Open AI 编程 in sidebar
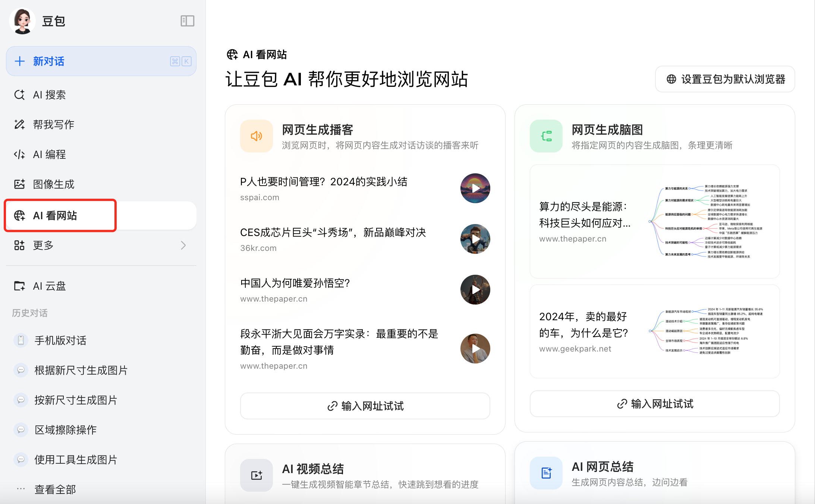 (101, 154)
